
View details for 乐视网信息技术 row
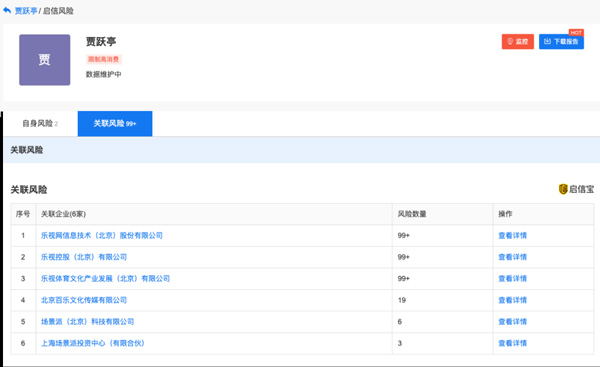click(x=512, y=235)
